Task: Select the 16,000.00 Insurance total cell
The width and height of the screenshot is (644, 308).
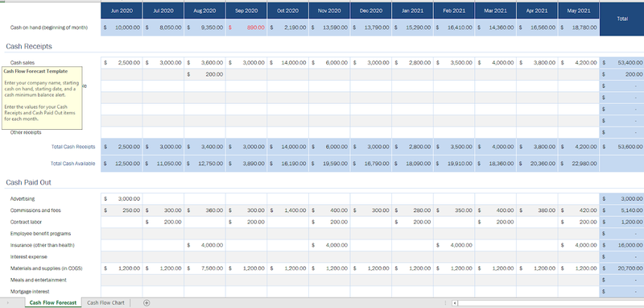Action: pyautogui.click(x=621, y=245)
